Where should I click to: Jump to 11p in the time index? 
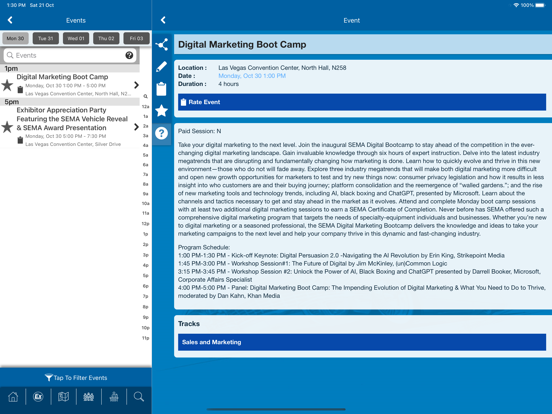145,338
